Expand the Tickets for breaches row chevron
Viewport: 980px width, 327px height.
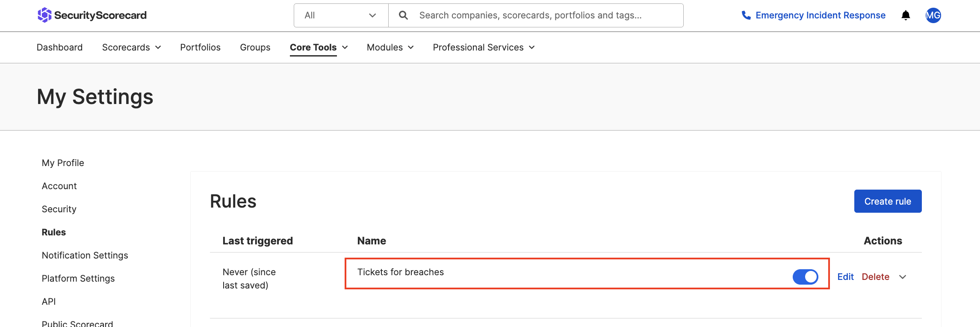903,277
